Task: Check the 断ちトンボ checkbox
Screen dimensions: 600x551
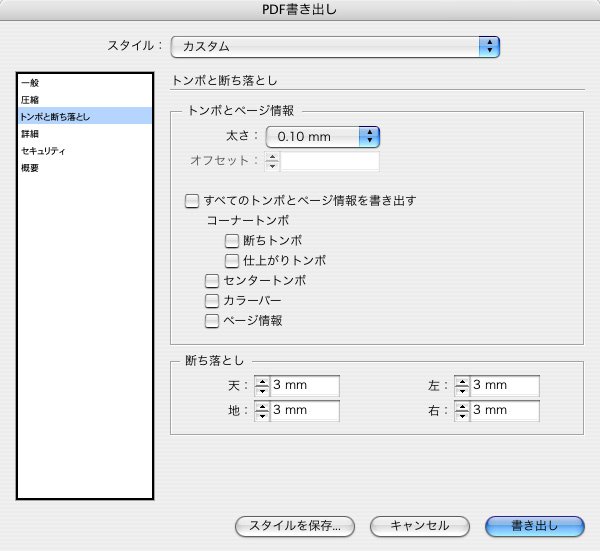Action: [x=232, y=241]
